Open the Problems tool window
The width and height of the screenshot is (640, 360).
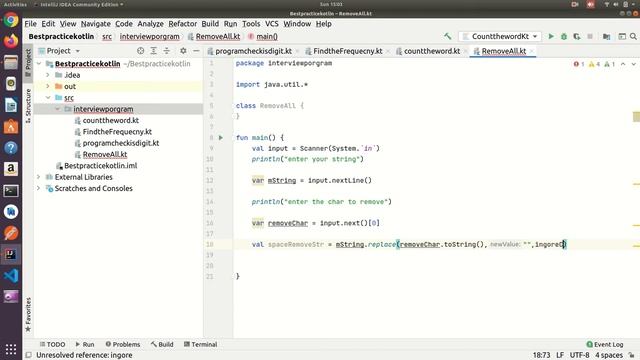(122, 344)
